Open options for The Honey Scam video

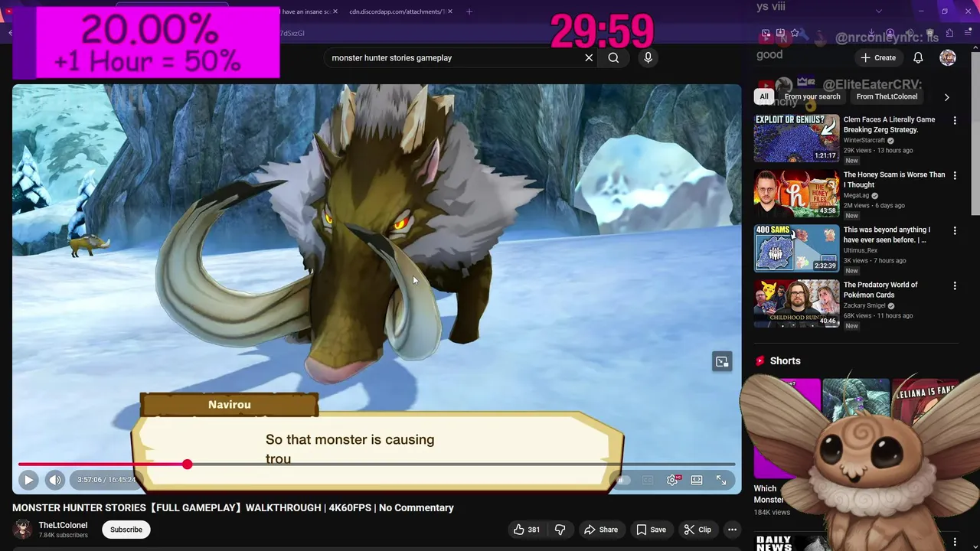955,175
